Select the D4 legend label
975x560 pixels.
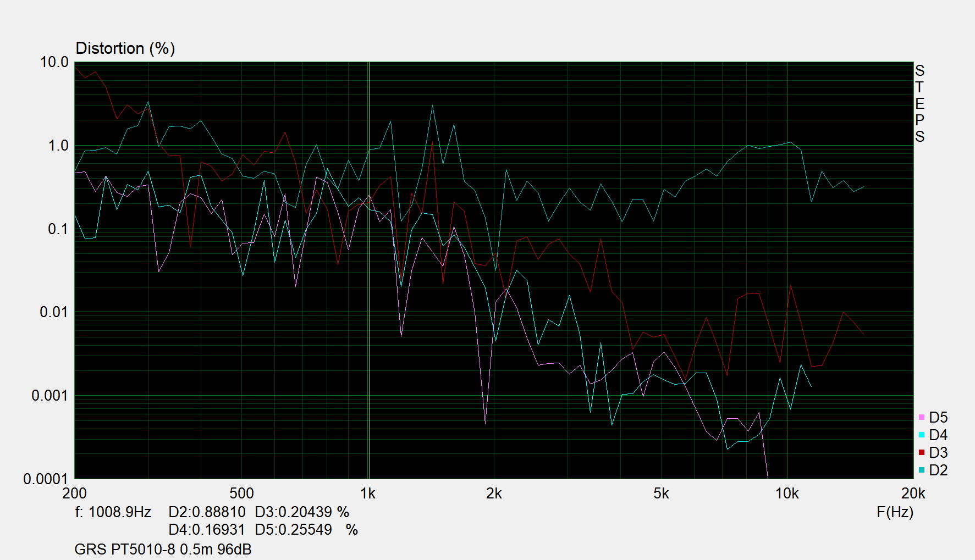point(938,435)
